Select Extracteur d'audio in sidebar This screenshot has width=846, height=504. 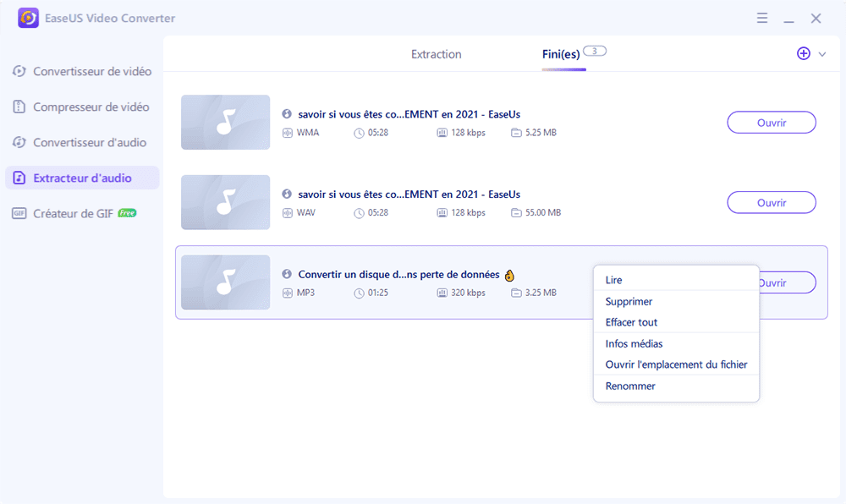click(x=82, y=178)
